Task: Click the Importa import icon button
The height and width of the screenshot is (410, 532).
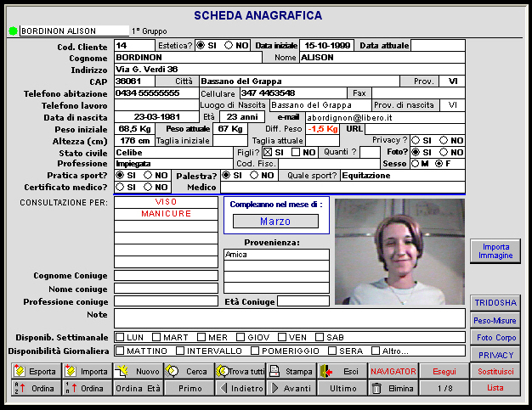Action: click(x=88, y=371)
